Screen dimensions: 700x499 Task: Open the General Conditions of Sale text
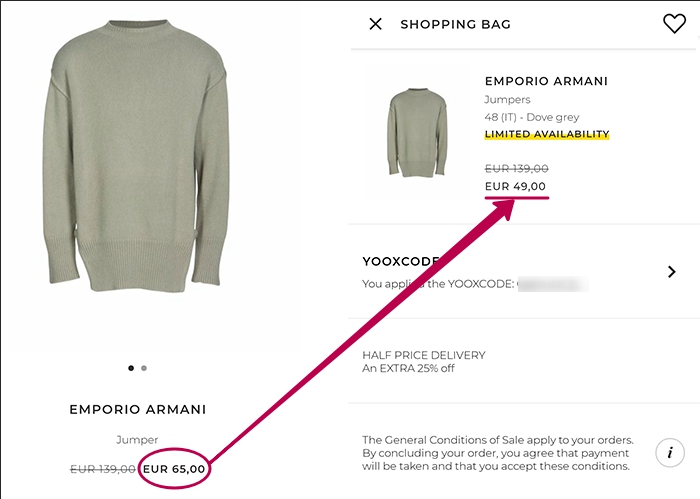pos(496,452)
